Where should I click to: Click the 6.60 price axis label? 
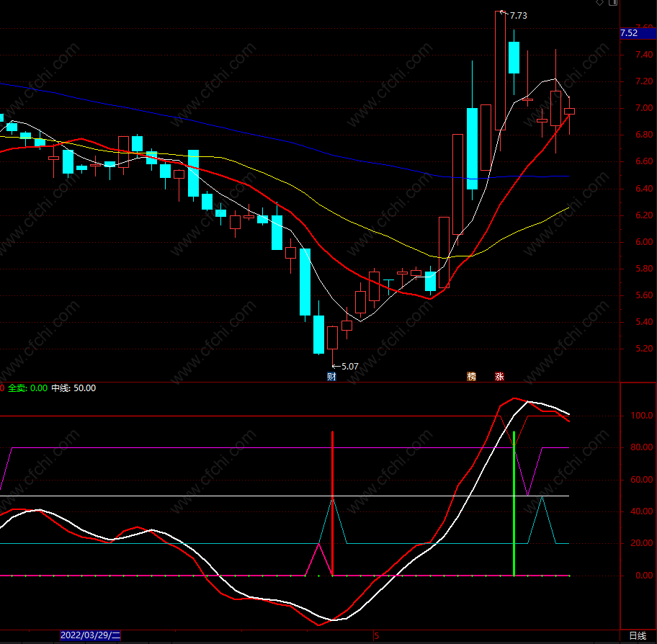(x=644, y=161)
